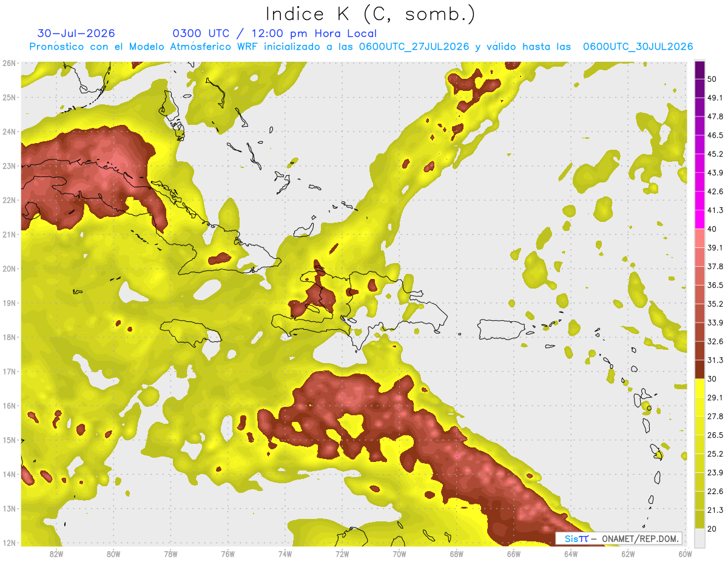Click the "82W" longitude label

click(x=56, y=554)
